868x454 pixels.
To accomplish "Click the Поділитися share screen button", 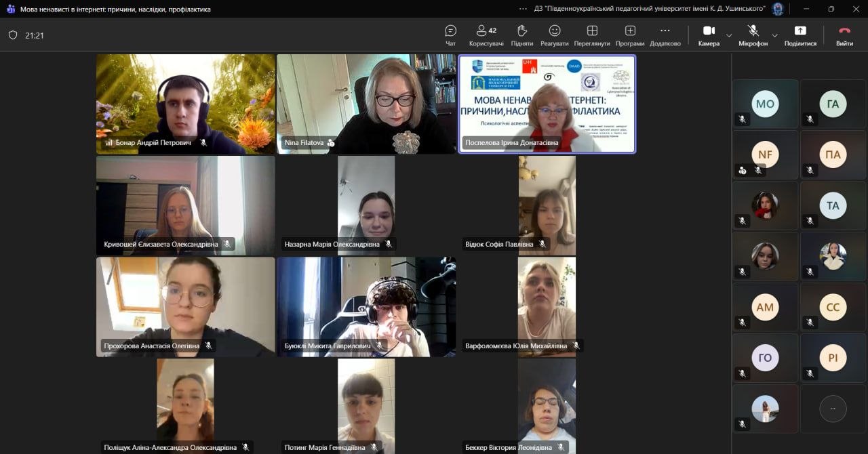I will coord(800,35).
